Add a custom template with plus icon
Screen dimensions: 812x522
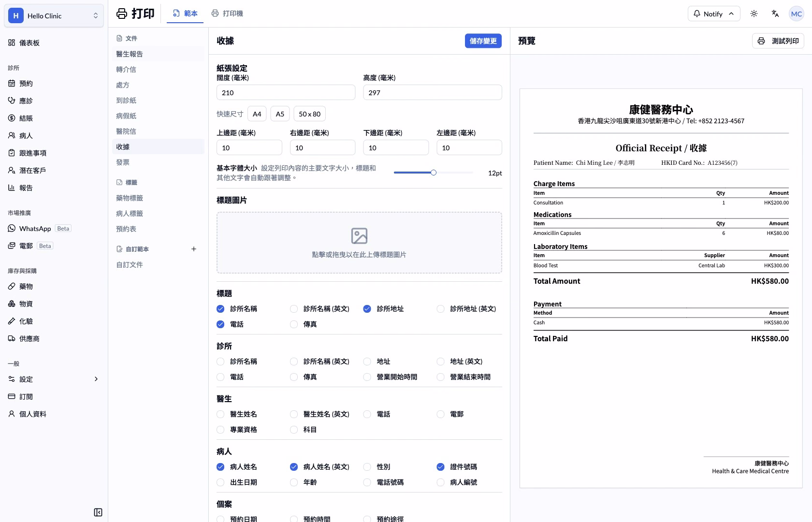(x=194, y=249)
